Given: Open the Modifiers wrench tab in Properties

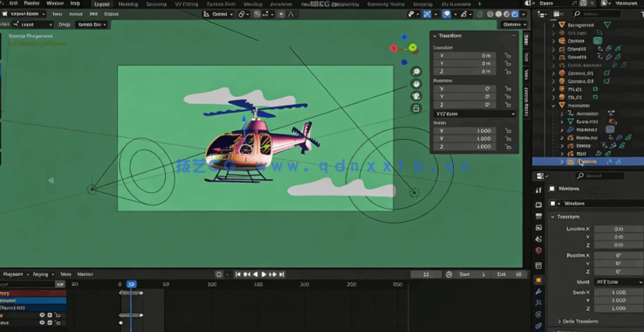Looking at the screenshot, I should (538, 291).
